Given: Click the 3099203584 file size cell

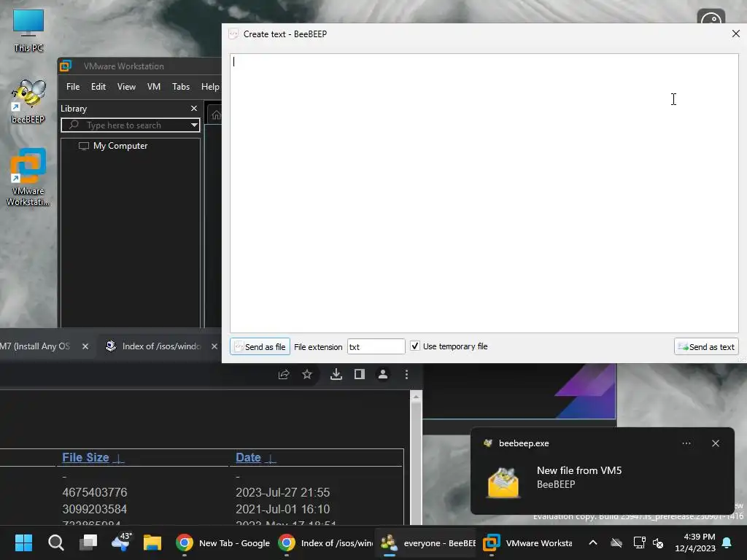Looking at the screenshot, I should (x=94, y=509).
